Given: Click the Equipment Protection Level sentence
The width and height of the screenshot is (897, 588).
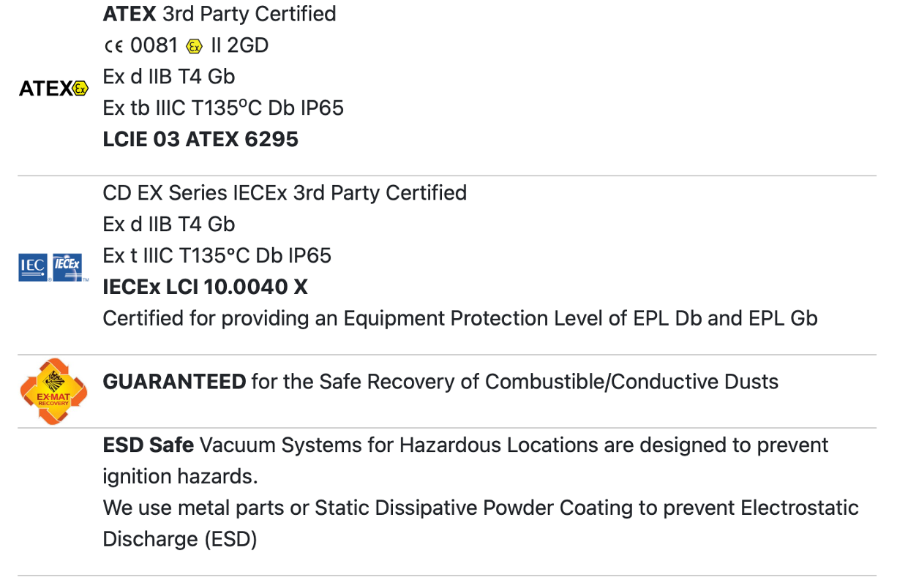Looking at the screenshot, I should [x=460, y=319].
